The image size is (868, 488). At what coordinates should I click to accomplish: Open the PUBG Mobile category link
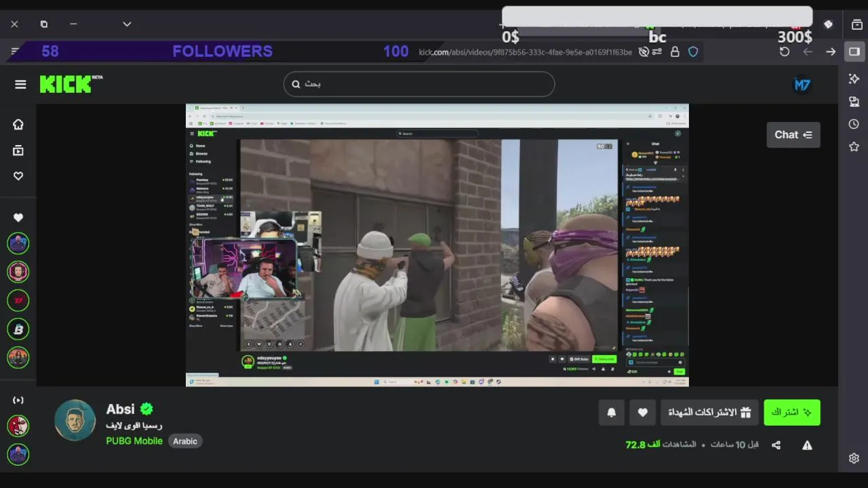click(134, 441)
